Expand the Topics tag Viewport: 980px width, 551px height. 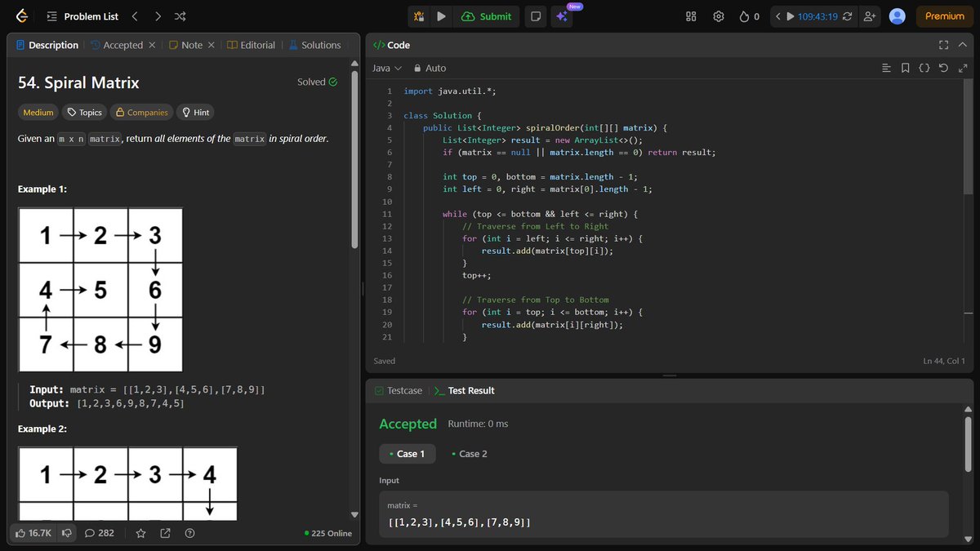click(x=85, y=113)
